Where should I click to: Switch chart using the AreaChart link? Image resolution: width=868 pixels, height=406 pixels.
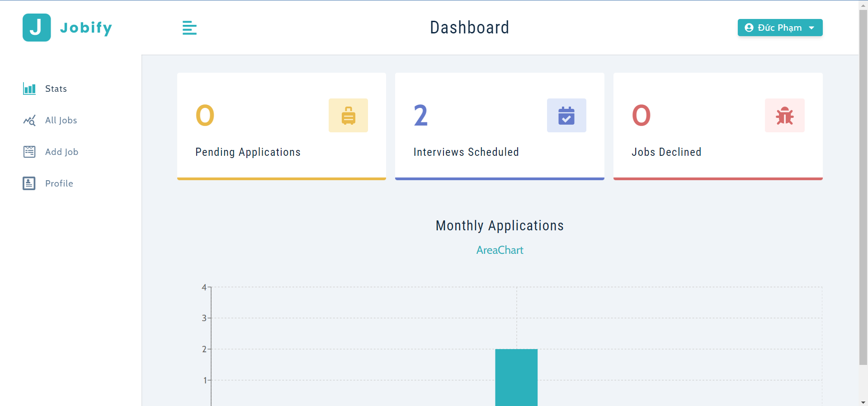click(x=500, y=250)
